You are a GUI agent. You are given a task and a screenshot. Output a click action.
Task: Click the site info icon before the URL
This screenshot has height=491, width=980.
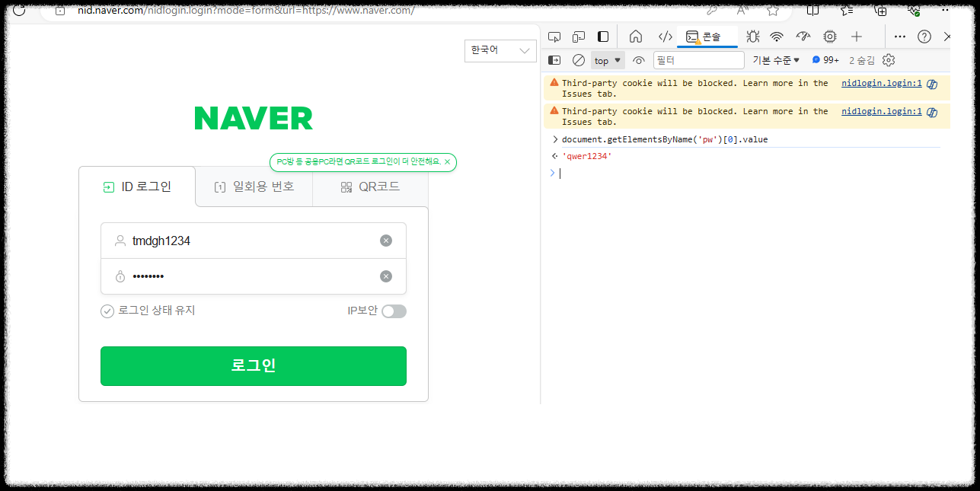(60, 10)
